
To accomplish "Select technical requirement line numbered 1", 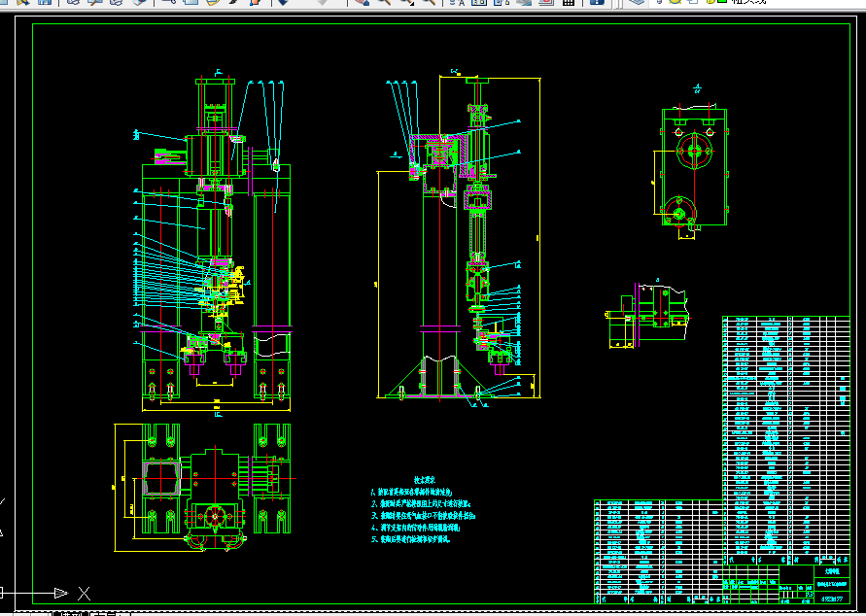I will pos(412,492).
